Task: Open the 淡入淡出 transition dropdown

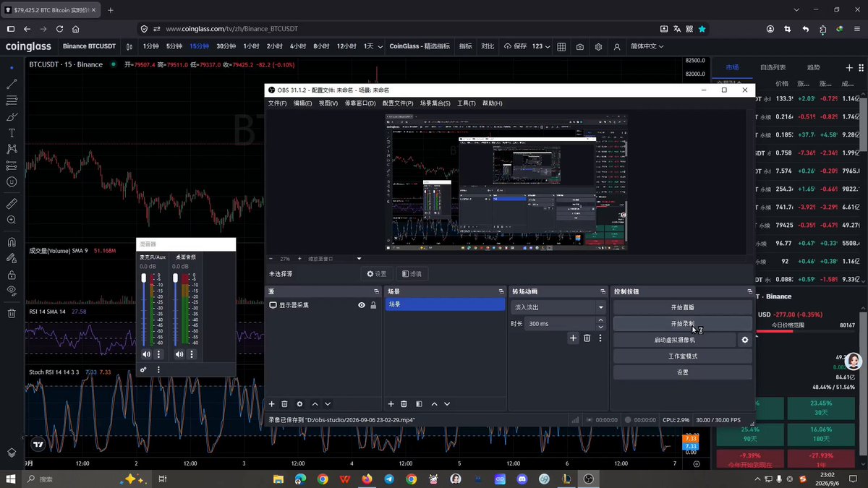Action: [559, 307]
